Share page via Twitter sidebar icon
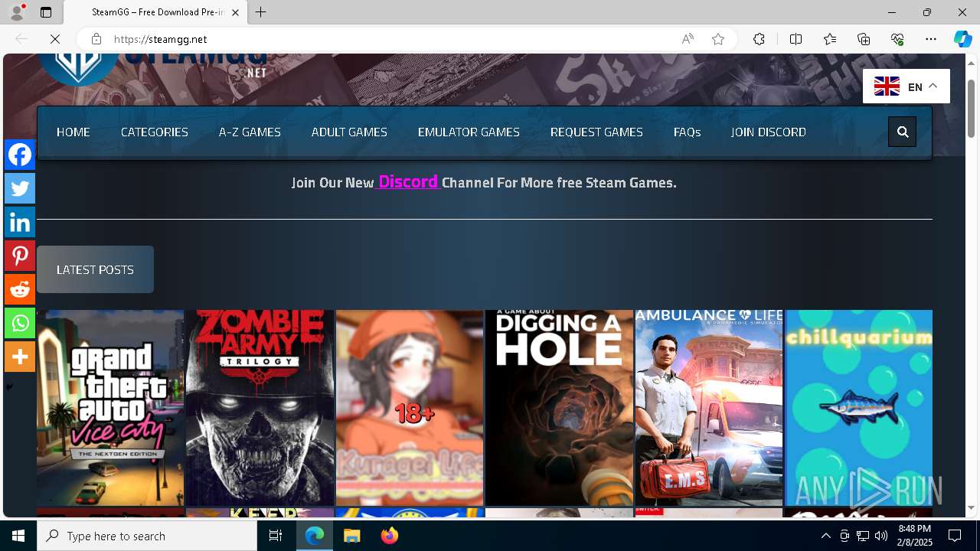 20,188
